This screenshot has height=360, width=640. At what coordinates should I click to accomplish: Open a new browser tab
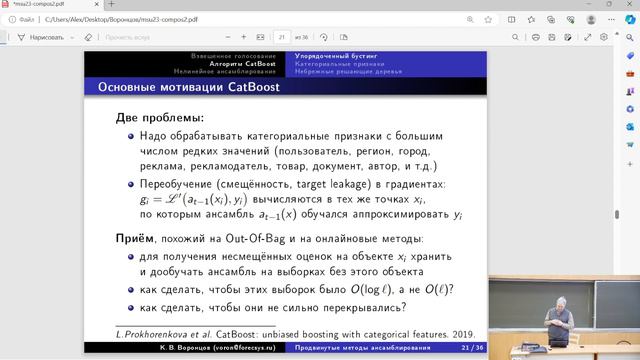[111, 4]
